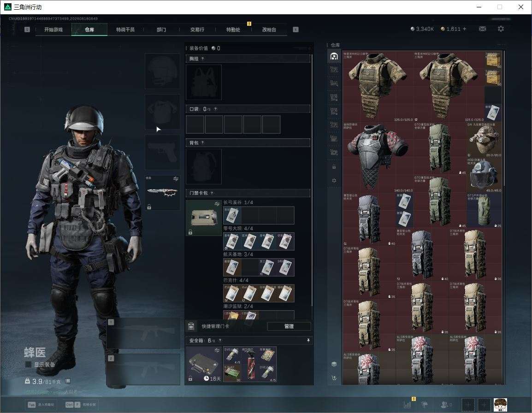Select the blue visor helmet in warehouse
This screenshot has height=413, width=532.
pyautogui.click(x=484, y=175)
